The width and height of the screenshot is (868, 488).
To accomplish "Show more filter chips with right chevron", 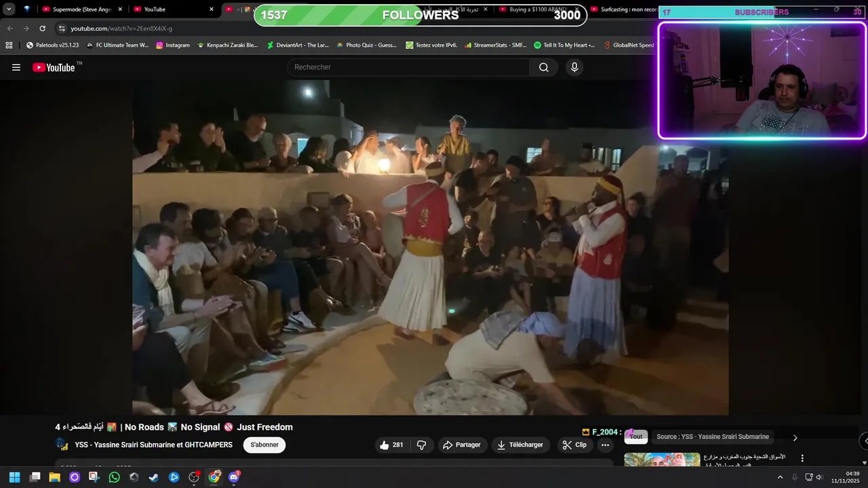I will click(795, 437).
